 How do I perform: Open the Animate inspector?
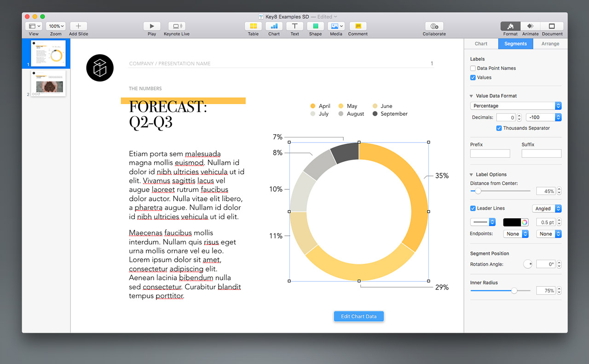click(530, 27)
